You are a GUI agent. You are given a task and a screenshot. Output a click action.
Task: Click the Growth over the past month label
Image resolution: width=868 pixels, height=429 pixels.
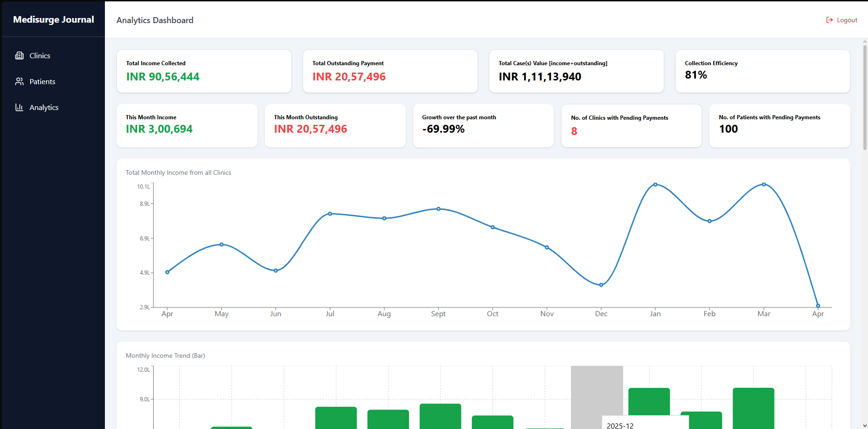pyautogui.click(x=459, y=117)
